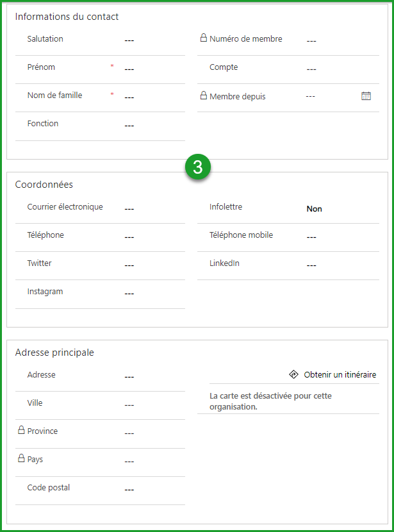The height and width of the screenshot is (532, 394).
Task: Click the lock icon beside Membre depuis
Action: 205,96
